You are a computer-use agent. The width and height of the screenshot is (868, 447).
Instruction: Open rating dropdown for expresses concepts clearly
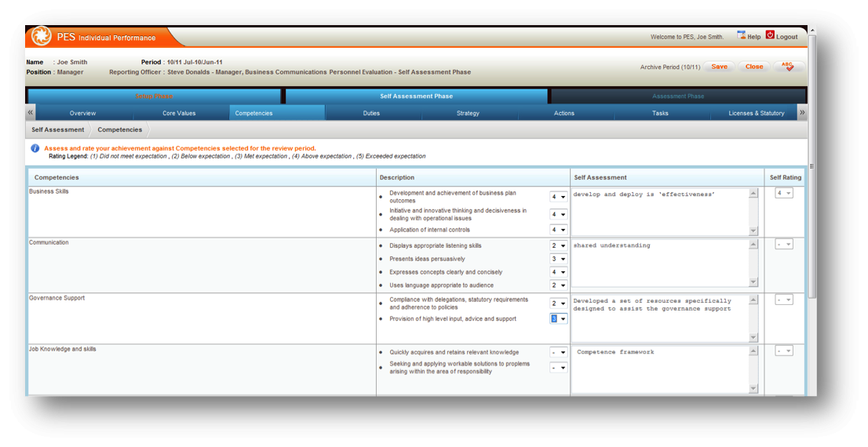coord(558,272)
